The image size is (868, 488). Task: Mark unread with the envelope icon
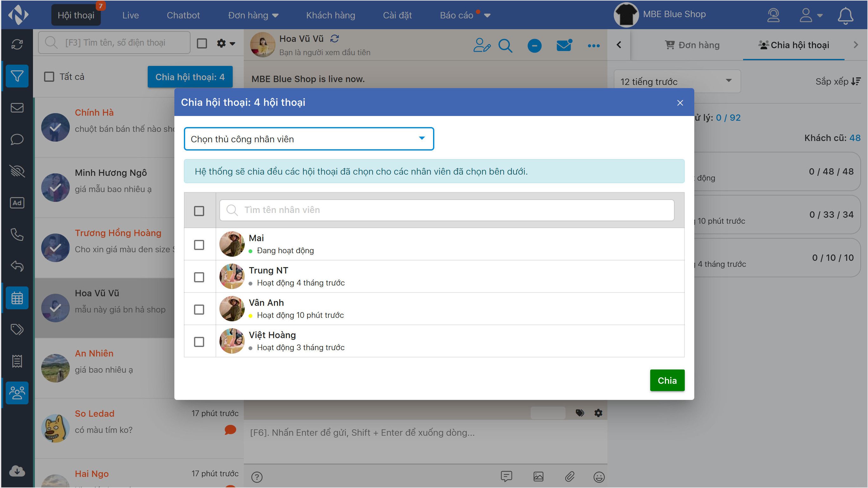pyautogui.click(x=564, y=45)
